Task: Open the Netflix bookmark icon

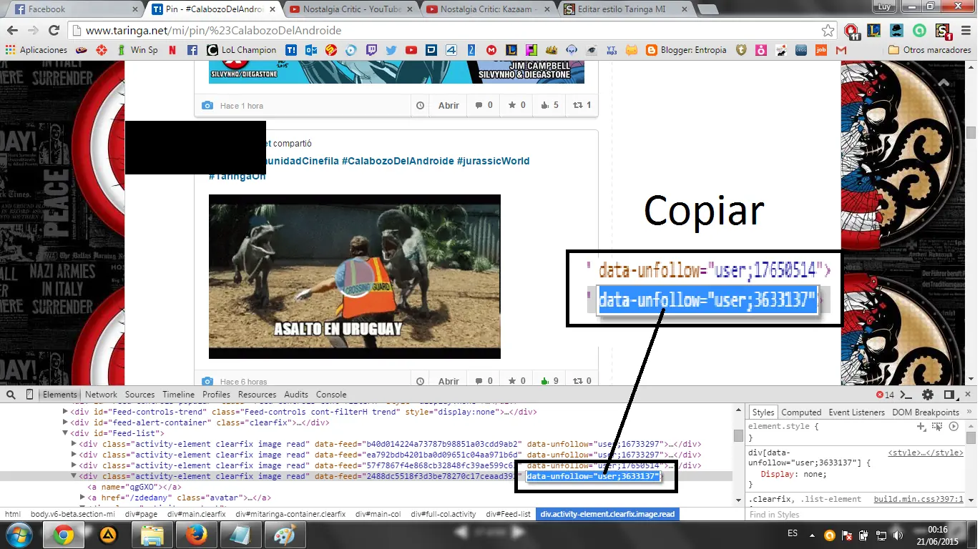Action: (172, 50)
